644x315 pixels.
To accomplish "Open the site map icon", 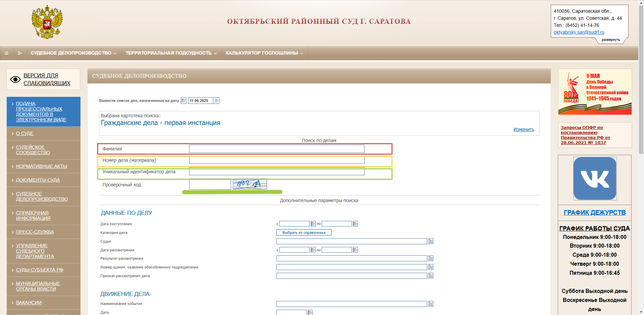I will [x=20, y=53].
